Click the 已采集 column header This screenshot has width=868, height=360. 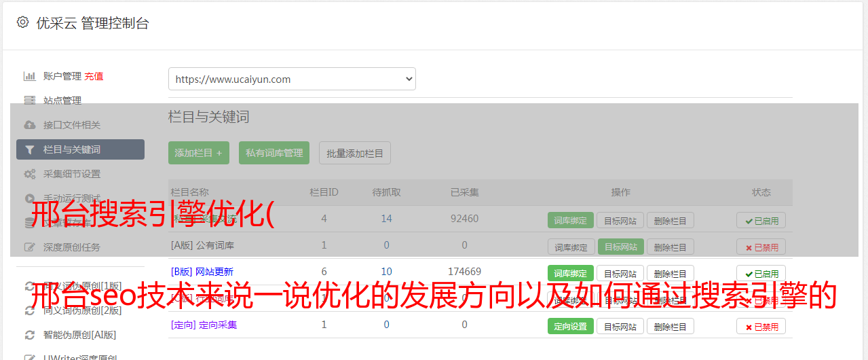click(x=464, y=192)
